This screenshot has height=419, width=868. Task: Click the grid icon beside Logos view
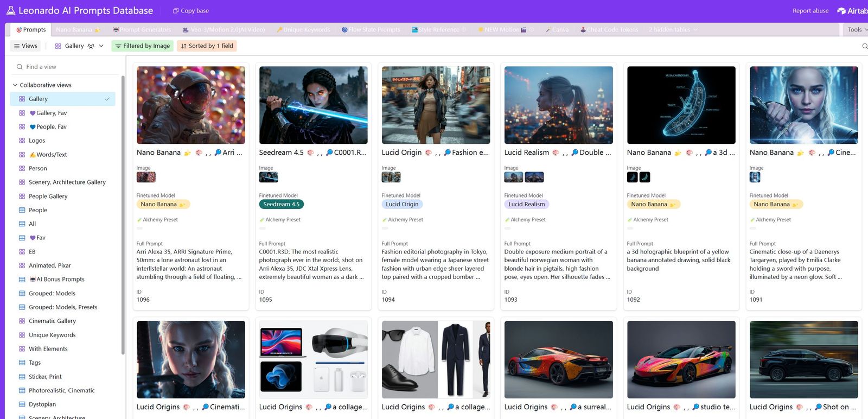22,141
